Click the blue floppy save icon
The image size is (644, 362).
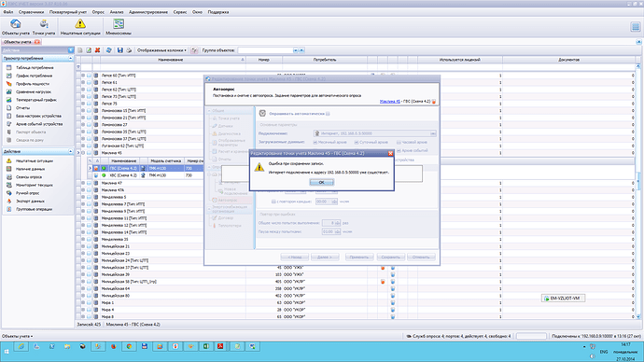coord(119,50)
